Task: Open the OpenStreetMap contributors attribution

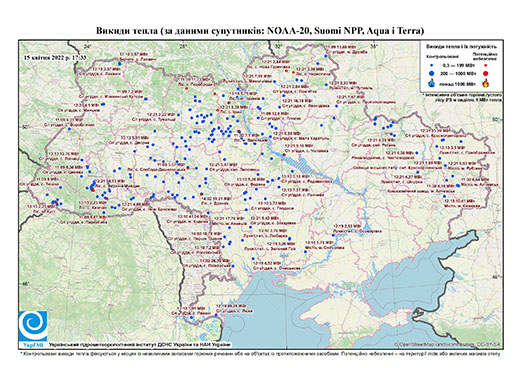Action: coord(447,344)
